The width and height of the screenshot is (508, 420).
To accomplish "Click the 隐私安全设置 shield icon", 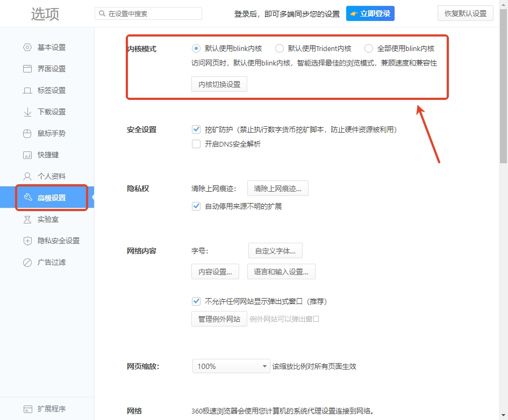I will [x=27, y=241].
